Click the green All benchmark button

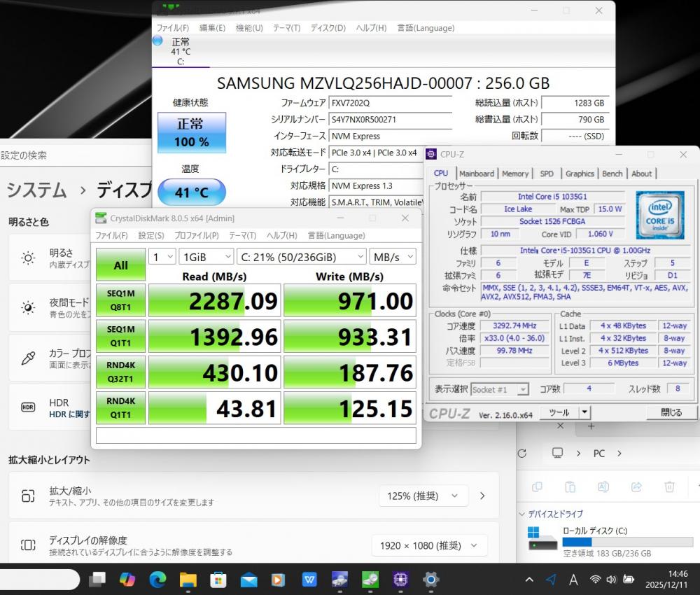120,265
